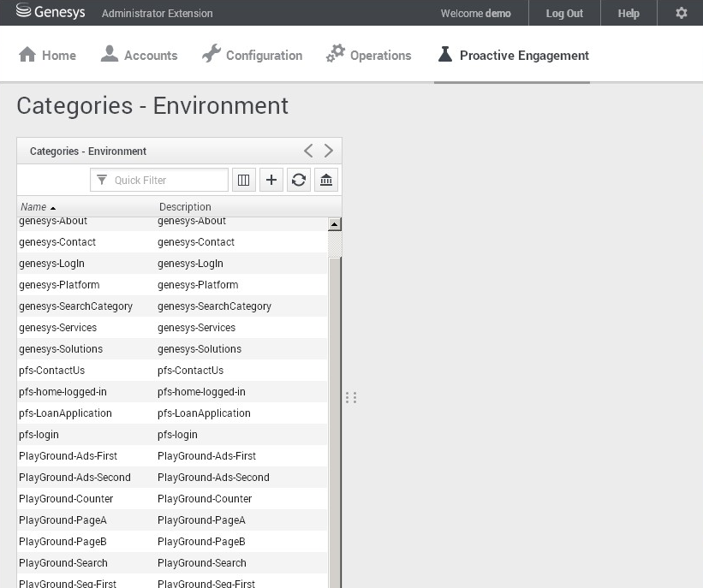Select the genesys-SearchCategory name cell
The height and width of the screenshot is (588, 703).
pyautogui.click(x=75, y=306)
